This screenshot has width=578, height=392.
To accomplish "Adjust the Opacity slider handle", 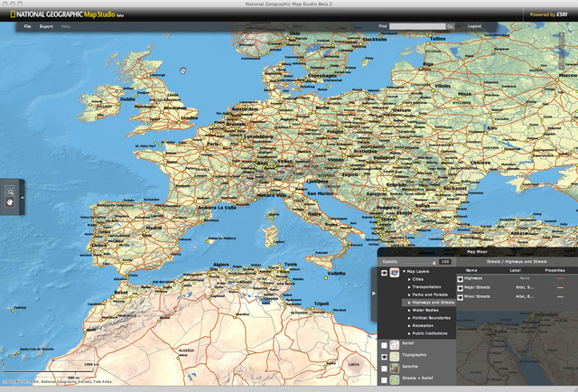I will pos(433,262).
